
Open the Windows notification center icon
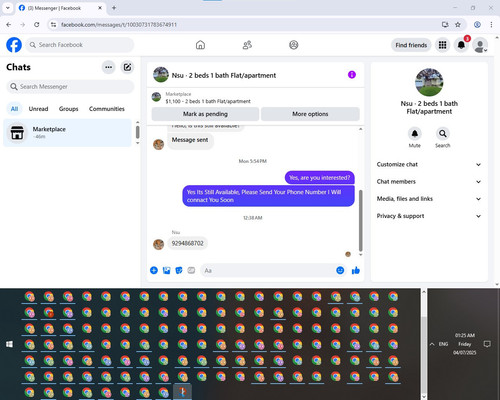click(487, 344)
